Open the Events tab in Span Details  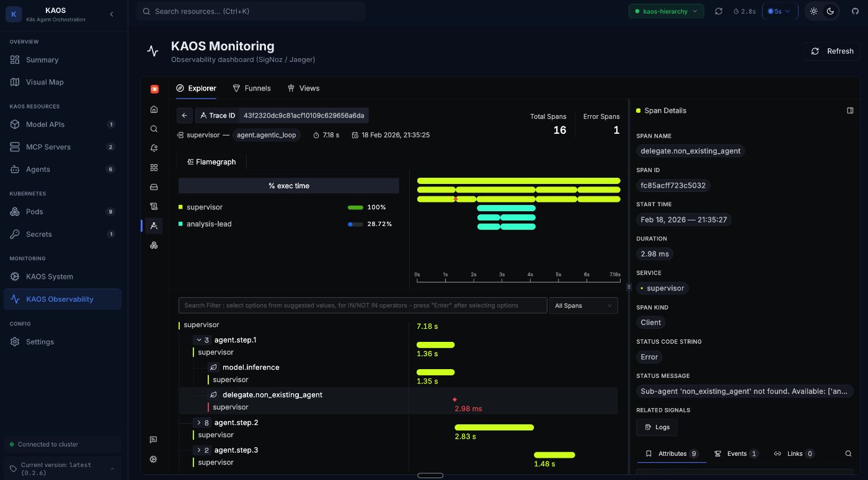737,453
